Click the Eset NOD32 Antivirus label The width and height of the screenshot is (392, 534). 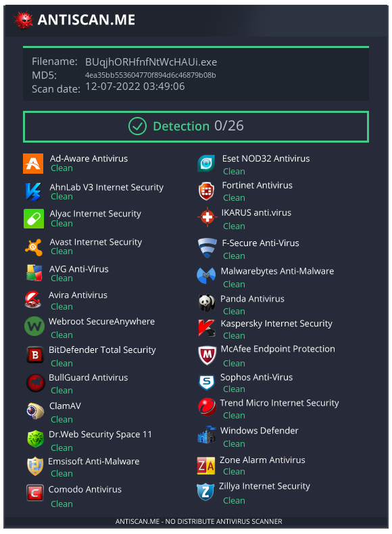pyautogui.click(x=266, y=158)
